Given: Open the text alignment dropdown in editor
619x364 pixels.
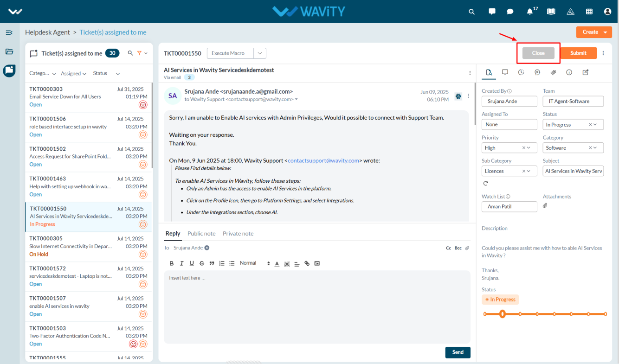Looking at the screenshot, I should [297, 263].
